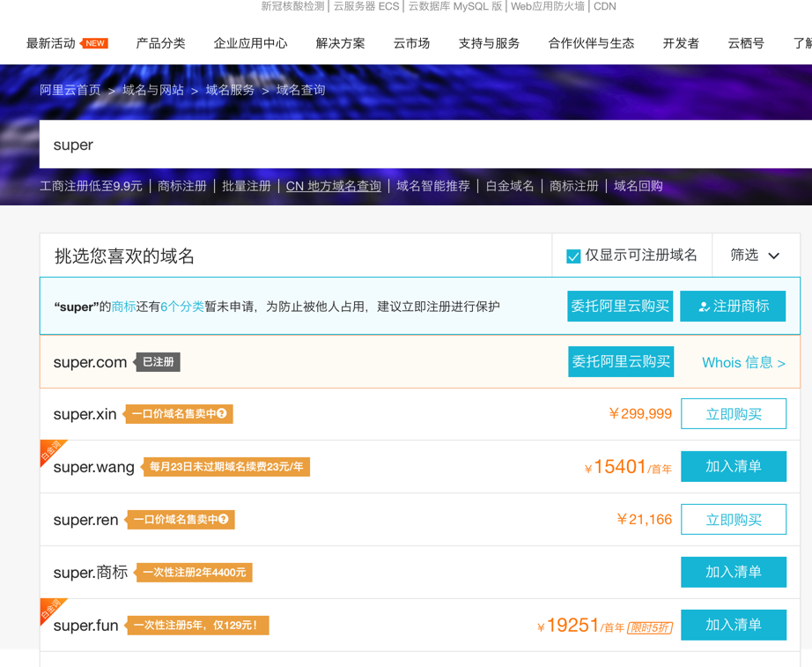
Task: Expand the 筛选 dropdown
Action: (755, 255)
